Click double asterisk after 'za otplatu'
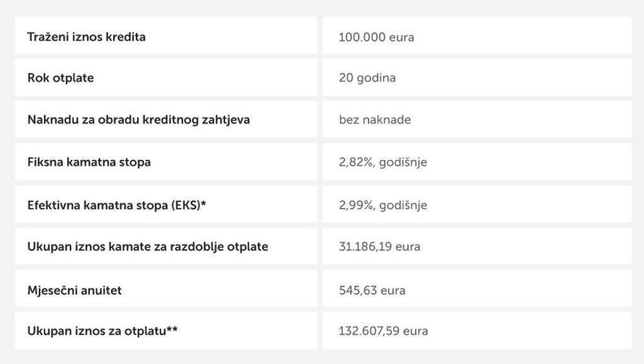Viewport: 644px width, 364px height. 172,329
